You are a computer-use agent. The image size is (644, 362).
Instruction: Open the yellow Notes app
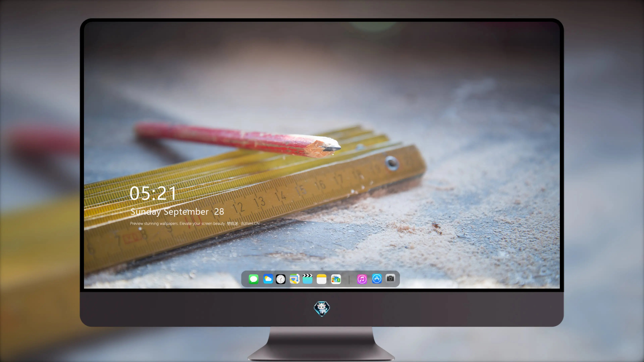coord(321,279)
